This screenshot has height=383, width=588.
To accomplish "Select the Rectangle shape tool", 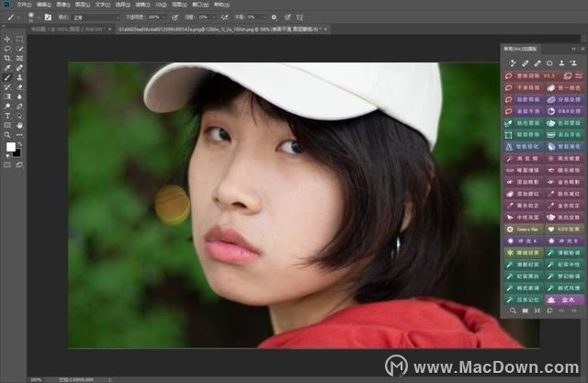I will pos(7,125).
